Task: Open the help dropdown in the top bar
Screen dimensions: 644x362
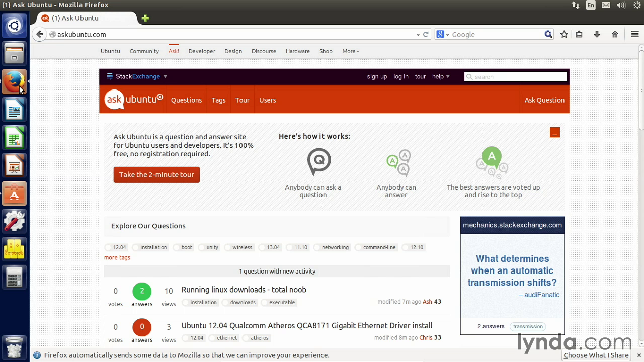Action: click(x=440, y=76)
